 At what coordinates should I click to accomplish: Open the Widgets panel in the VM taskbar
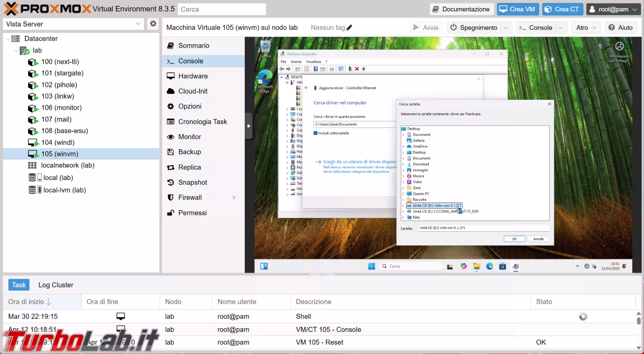pyautogui.click(x=264, y=266)
